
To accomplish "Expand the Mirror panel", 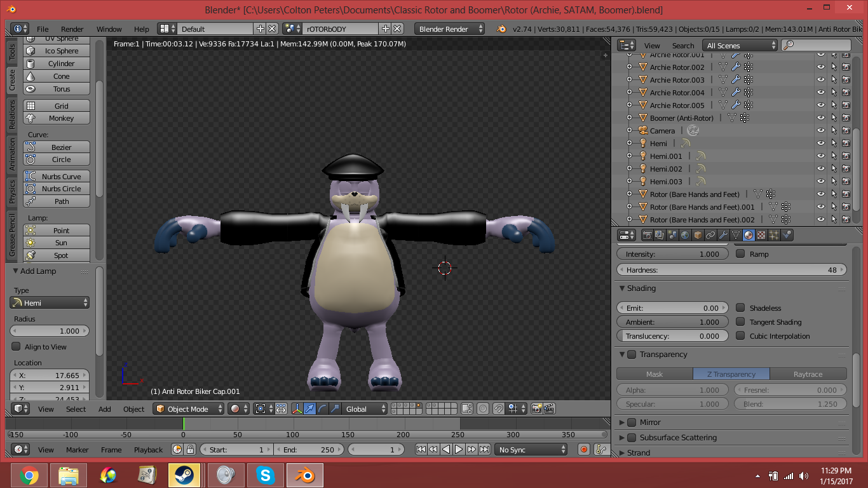I will 622,423.
